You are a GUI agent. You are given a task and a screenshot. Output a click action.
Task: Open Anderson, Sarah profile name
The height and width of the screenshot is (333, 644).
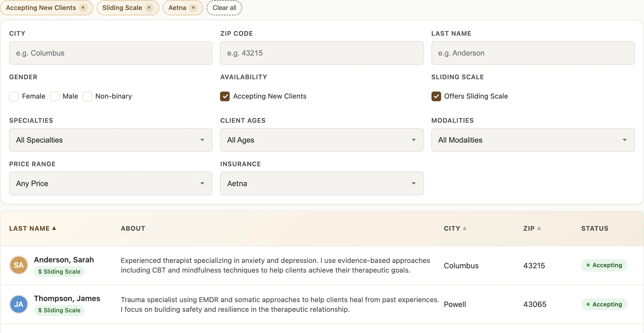(x=64, y=260)
